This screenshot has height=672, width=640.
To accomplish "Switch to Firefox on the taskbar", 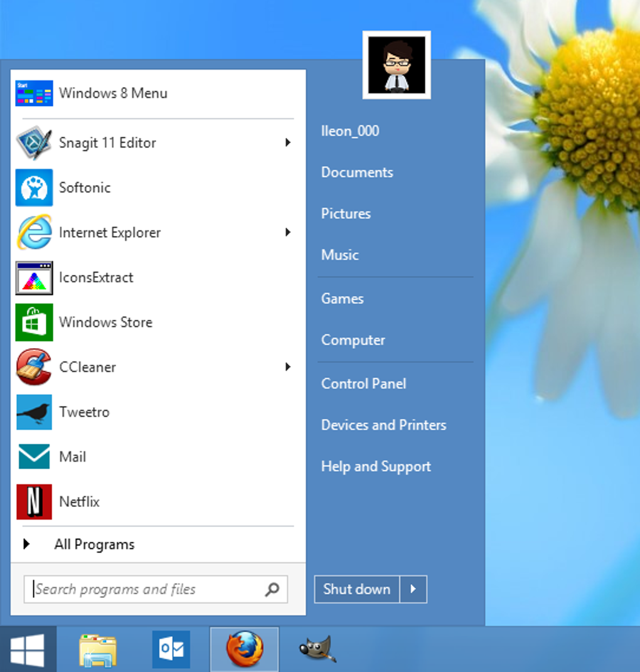I will coord(245,649).
